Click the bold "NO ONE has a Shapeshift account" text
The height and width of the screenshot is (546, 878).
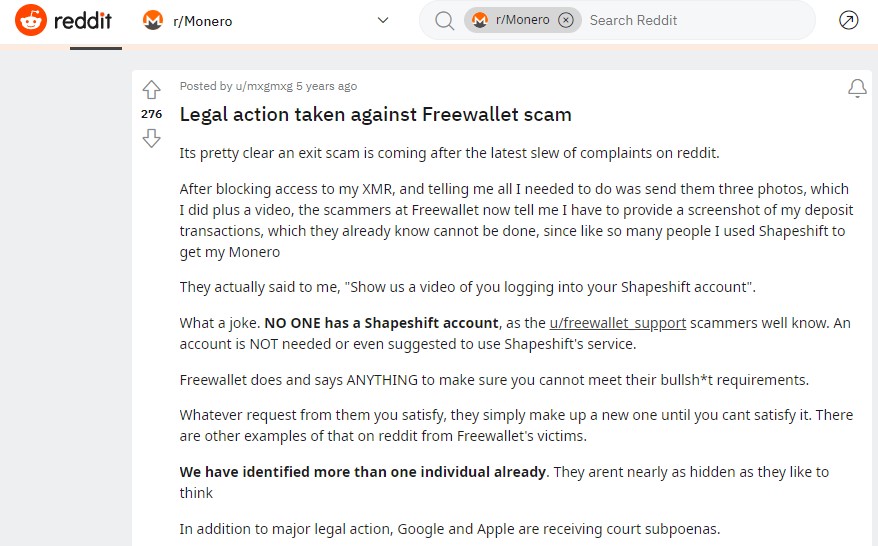coord(381,323)
